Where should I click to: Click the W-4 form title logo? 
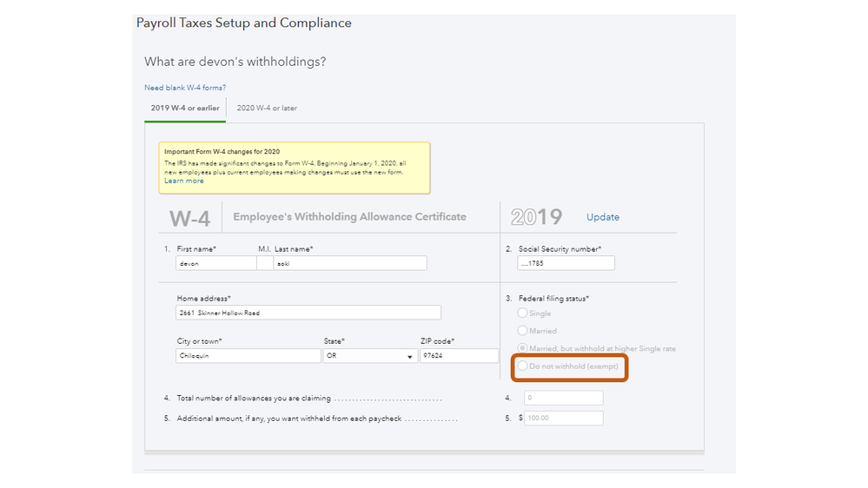click(x=189, y=218)
